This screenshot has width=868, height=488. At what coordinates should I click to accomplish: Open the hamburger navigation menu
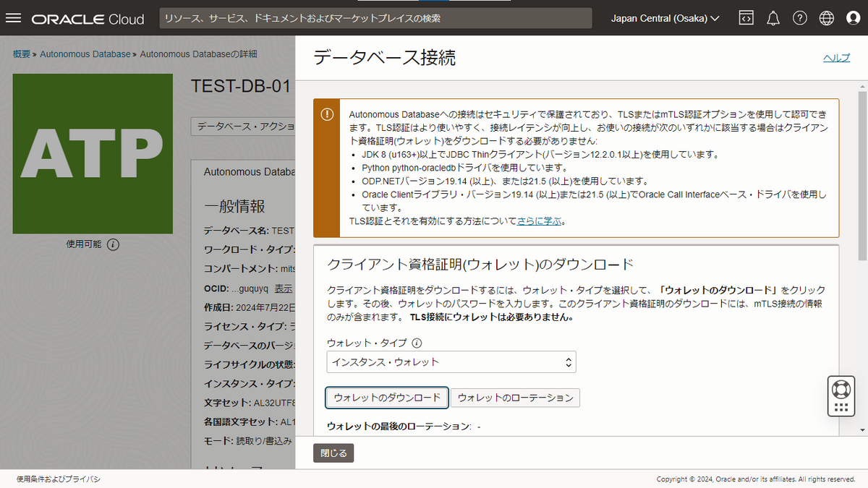click(13, 18)
